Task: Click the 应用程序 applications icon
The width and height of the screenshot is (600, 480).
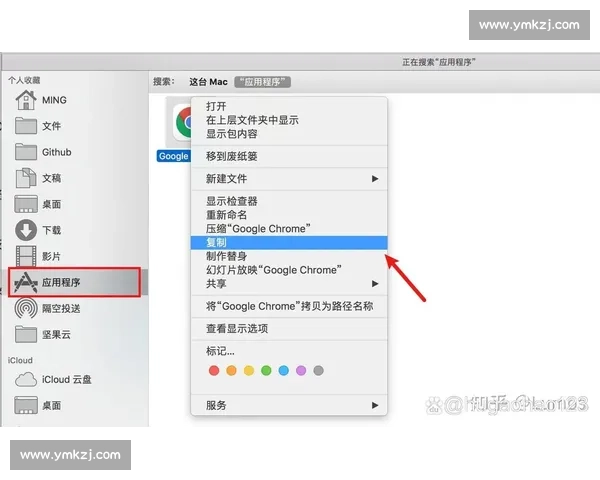Action: (26, 282)
